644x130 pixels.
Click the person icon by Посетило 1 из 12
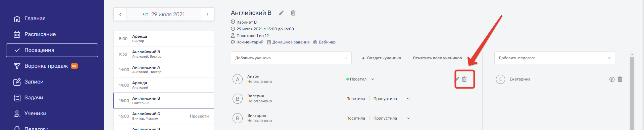point(233,35)
